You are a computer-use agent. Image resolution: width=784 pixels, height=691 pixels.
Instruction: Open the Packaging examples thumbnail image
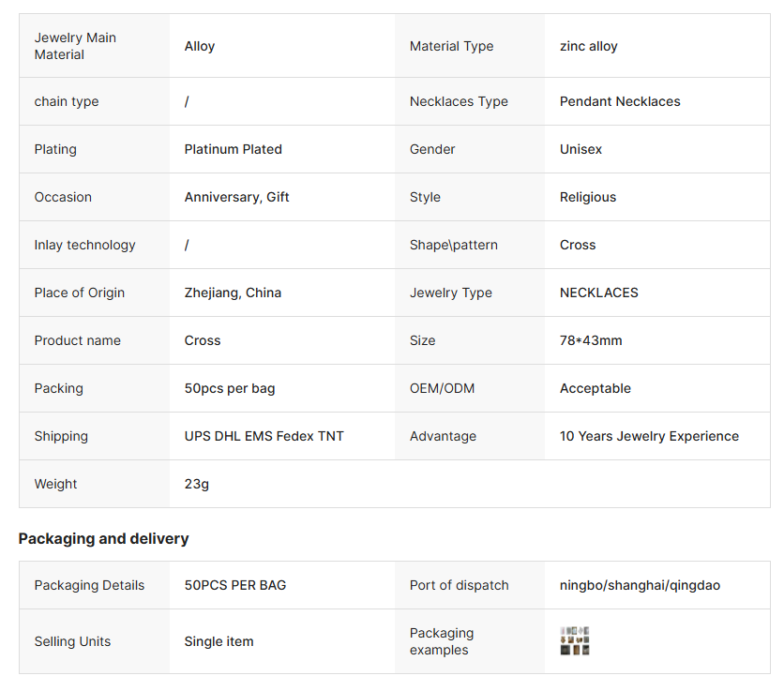click(x=575, y=641)
